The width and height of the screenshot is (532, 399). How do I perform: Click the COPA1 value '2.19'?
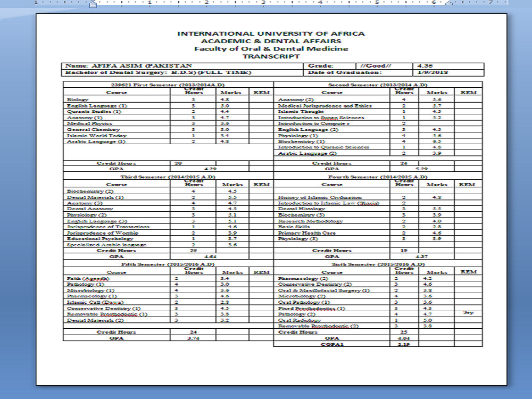[x=404, y=344]
